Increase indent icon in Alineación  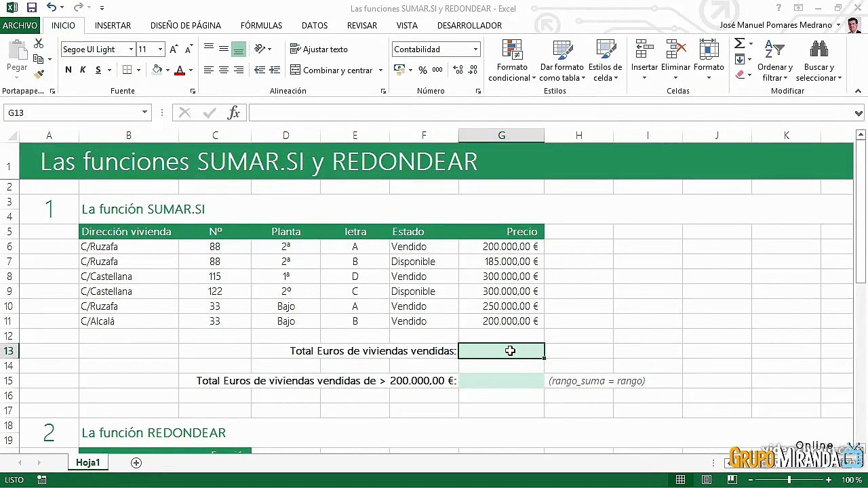click(274, 70)
